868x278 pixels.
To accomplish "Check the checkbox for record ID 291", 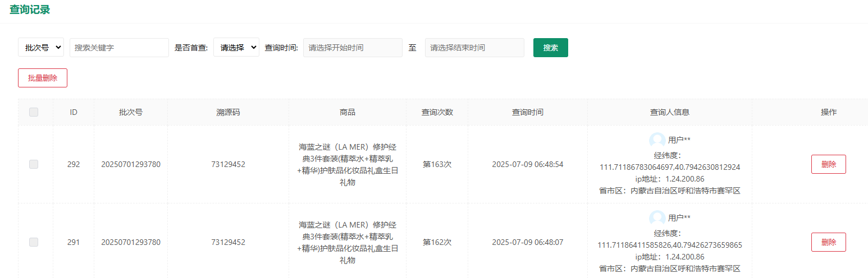I will point(34,242).
